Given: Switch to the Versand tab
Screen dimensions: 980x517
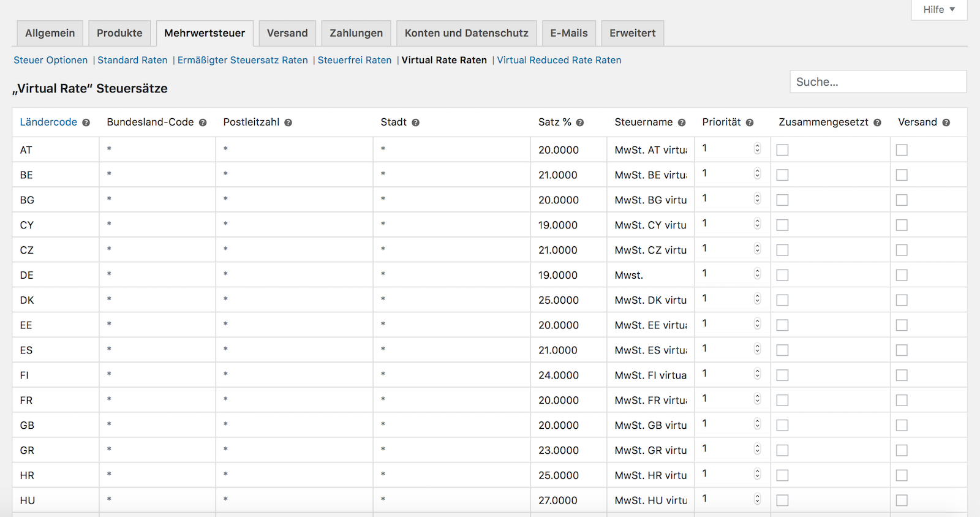Looking at the screenshot, I should 287,33.
